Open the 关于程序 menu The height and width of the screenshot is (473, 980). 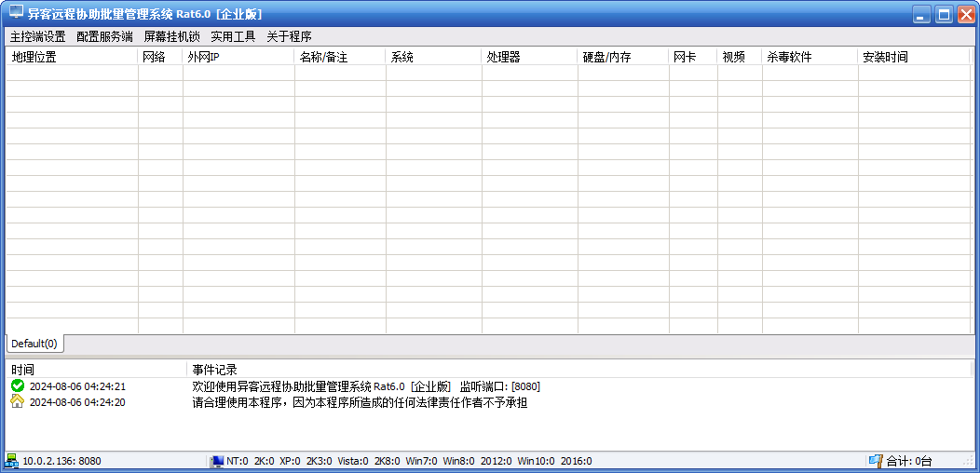(x=289, y=36)
